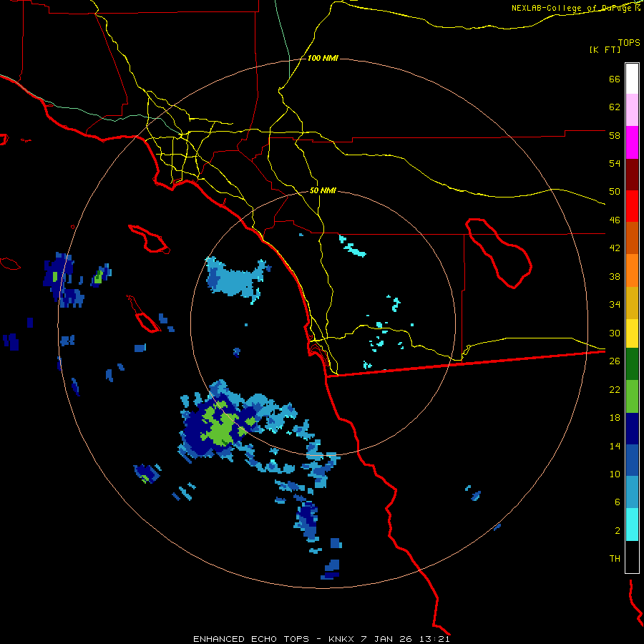Select the light pink legend swatch

click(x=632, y=109)
